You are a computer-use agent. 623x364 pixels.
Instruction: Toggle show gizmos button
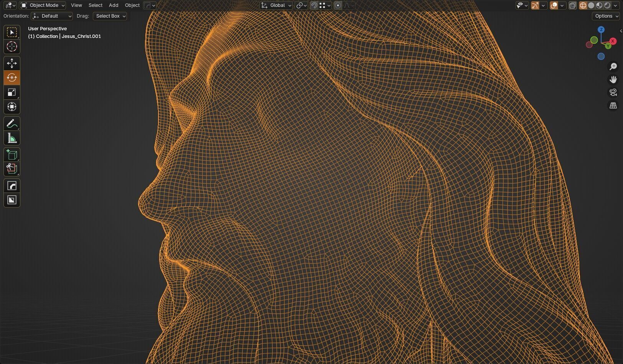(x=535, y=5)
